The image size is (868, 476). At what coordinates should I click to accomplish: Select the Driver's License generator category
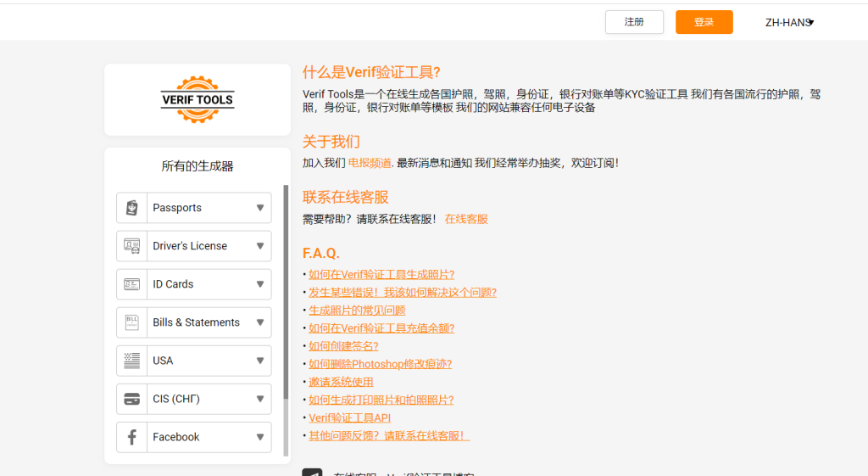[194, 246]
